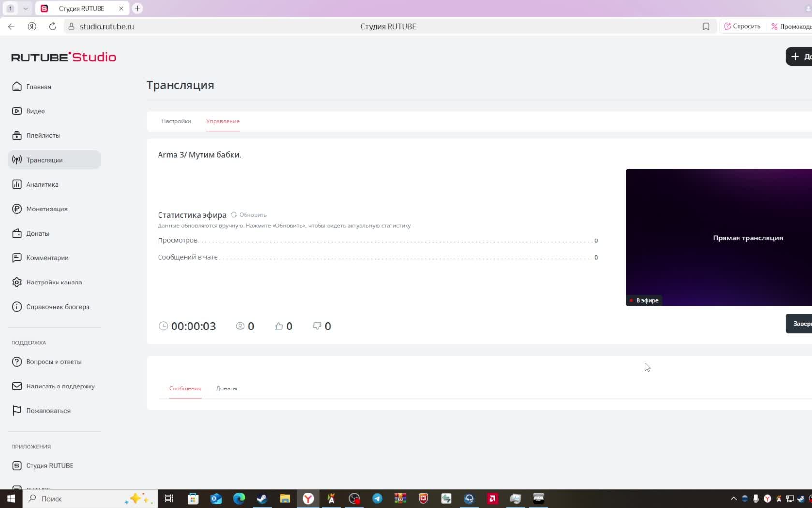This screenshot has width=812, height=508.
Task: Click the Спросить assistant button
Action: (742, 26)
